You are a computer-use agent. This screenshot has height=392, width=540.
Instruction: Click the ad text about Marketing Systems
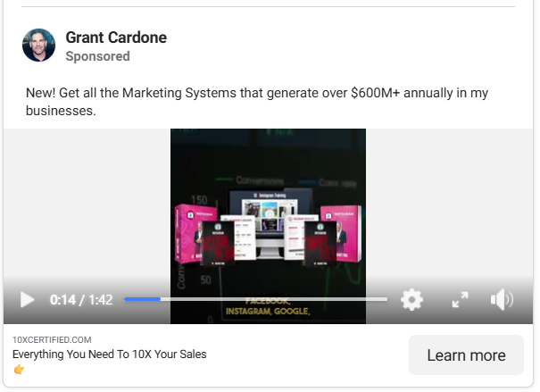tap(257, 102)
